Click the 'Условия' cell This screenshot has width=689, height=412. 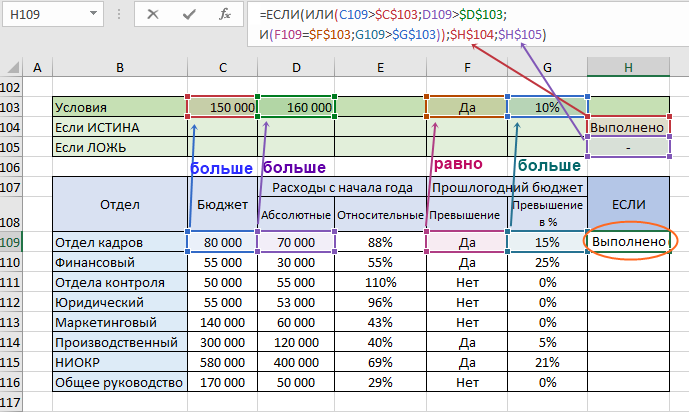pos(120,107)
